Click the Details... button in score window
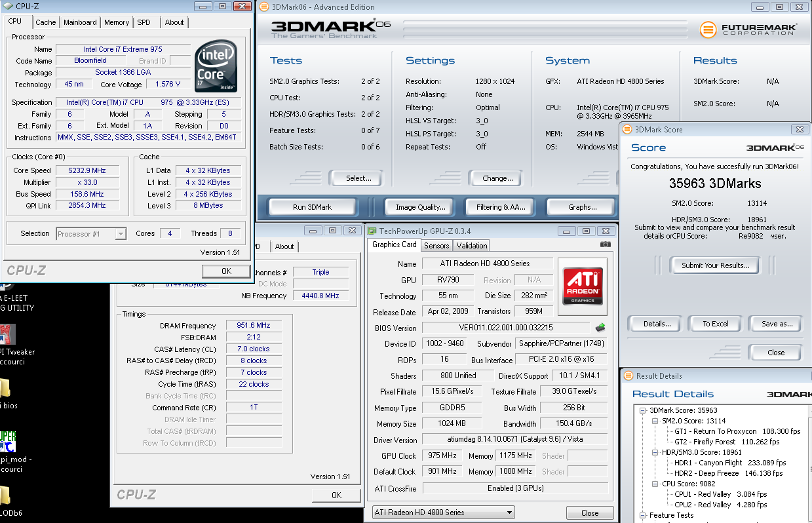This screenshot has width=812, height=523. (657, 324)
